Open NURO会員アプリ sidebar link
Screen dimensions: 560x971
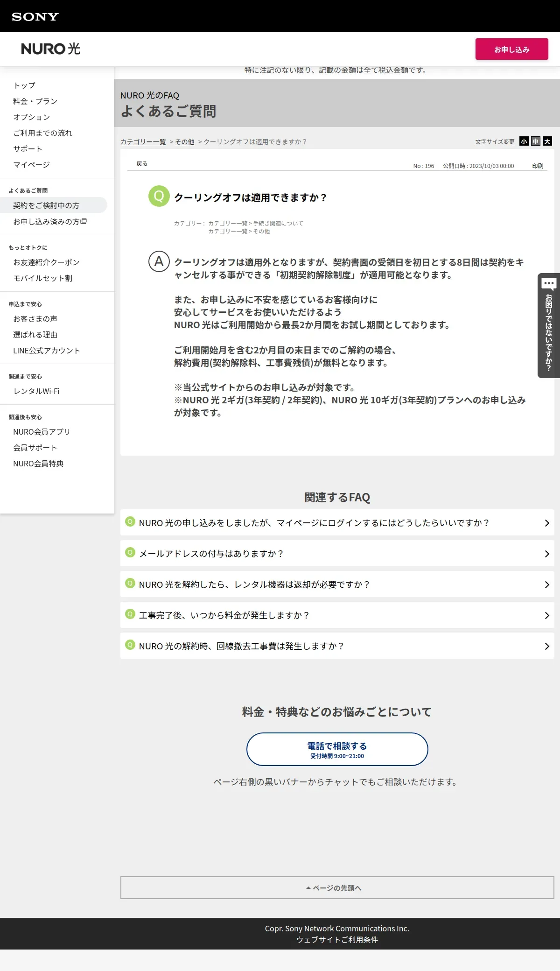click(42, 432)
